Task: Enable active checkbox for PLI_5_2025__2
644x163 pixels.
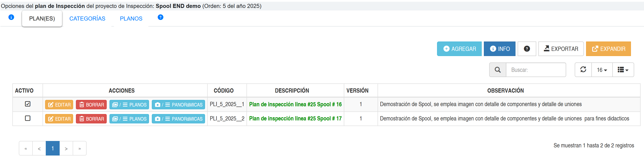Action: coord(28,118)
